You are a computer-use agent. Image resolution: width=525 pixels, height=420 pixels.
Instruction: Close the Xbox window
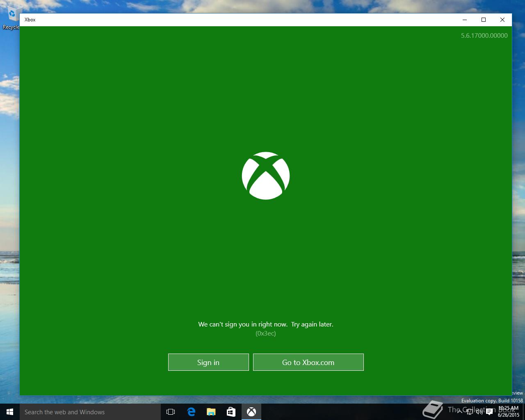pyautogui.click(x=502, y=20)
